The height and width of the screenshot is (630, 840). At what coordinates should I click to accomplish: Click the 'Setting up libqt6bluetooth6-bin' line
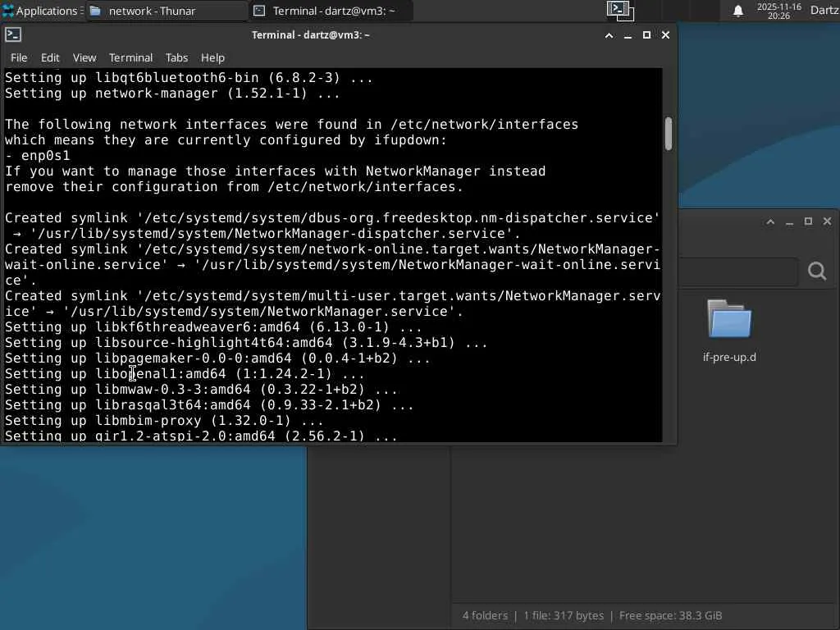point(189,78)
